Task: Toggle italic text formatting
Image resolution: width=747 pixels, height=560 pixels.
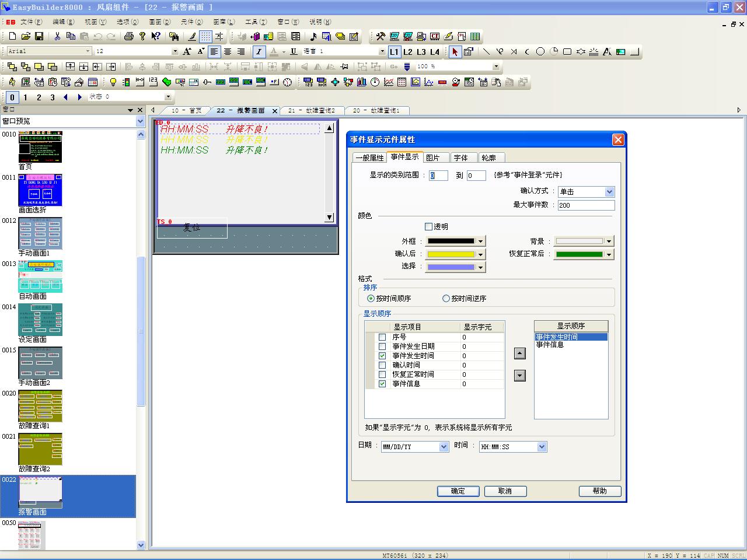Action: tap(259, 51)
